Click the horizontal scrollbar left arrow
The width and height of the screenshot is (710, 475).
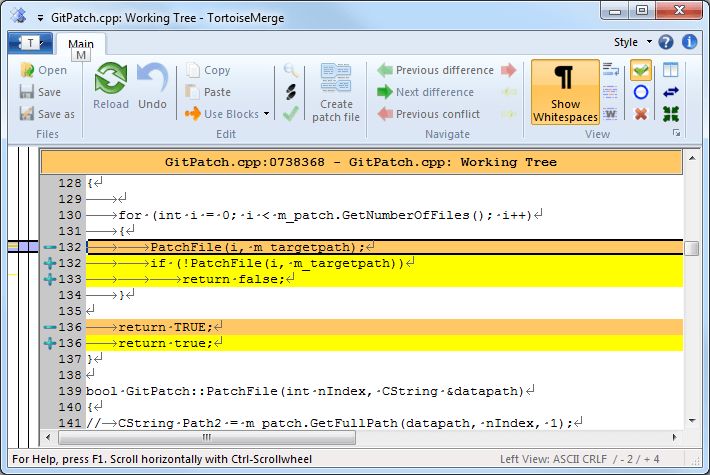coord(48,437)
